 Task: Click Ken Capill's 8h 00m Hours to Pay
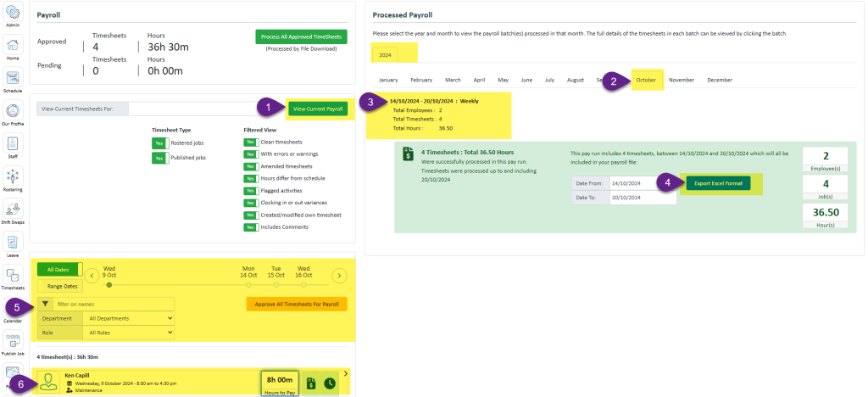tap(280, 383)
